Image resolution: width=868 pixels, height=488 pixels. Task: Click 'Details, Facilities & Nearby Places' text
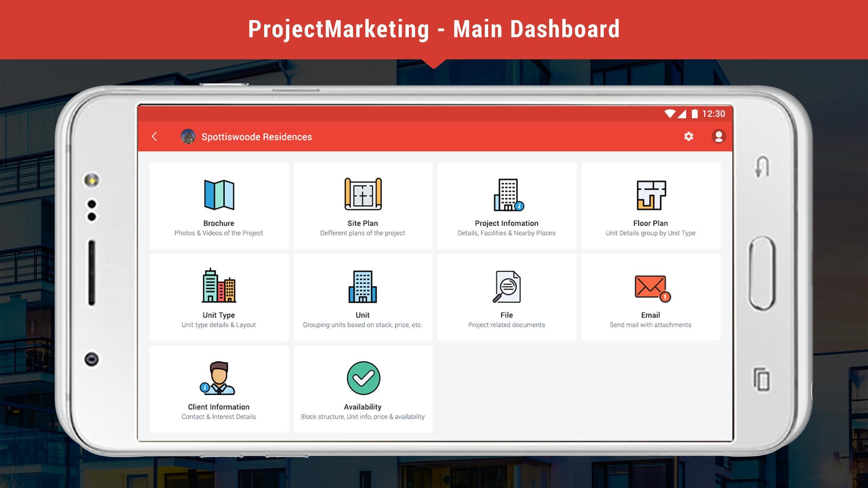(x=506, y=233)
